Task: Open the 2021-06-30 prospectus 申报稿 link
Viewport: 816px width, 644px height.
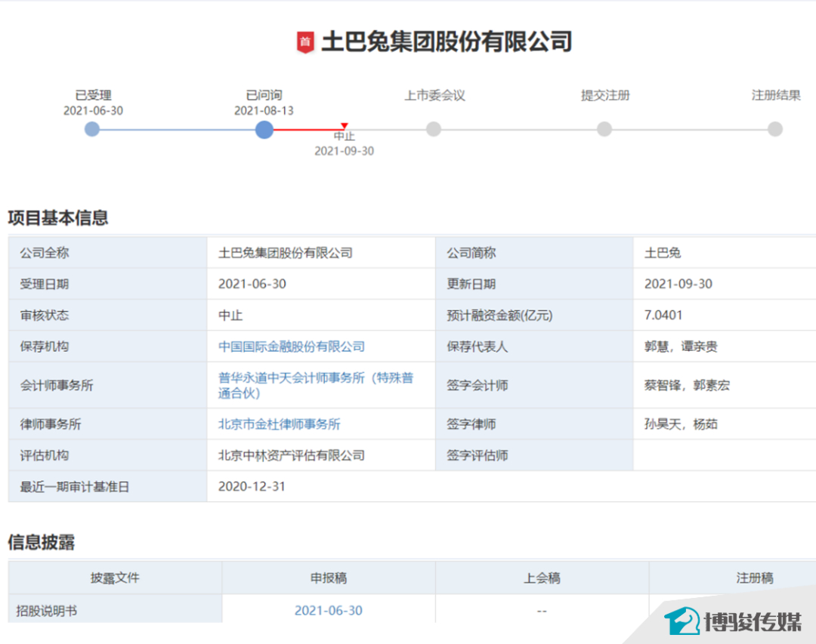Action: click(x=329, y=610)
